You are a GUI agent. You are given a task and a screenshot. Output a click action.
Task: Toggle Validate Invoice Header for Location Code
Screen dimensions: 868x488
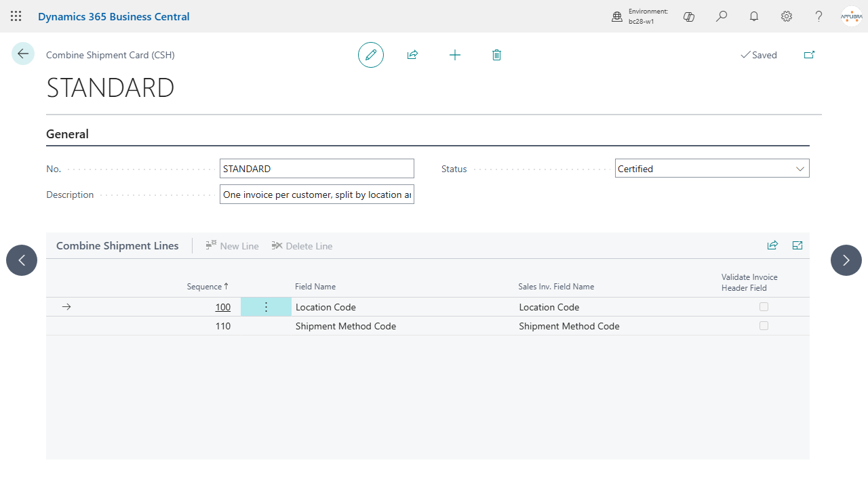coord(764,307)
